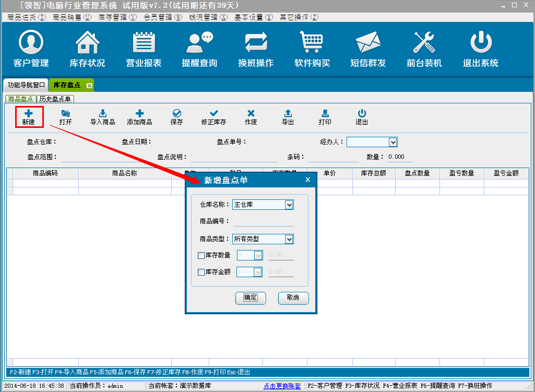Open the 经办人 dropdown list
The height and width of the screenshot is (392, 535).
click(x=393, y=142)
